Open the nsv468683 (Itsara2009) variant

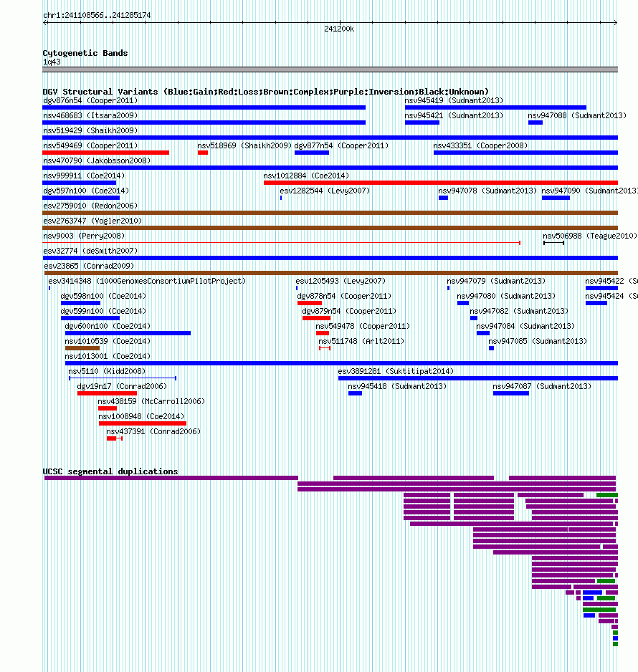[90, 115]
